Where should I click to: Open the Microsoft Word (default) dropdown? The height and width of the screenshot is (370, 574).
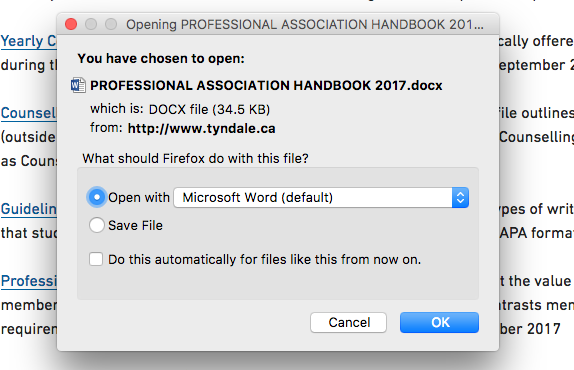pyautogui.click(x=321, y=198)
